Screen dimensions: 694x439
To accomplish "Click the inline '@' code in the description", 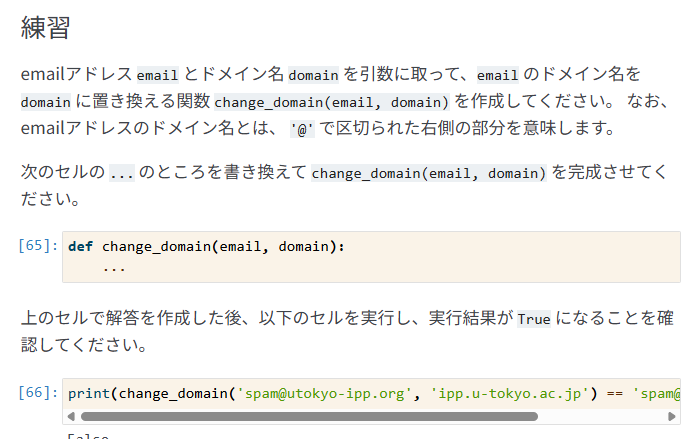I will [x=302, y=130].
